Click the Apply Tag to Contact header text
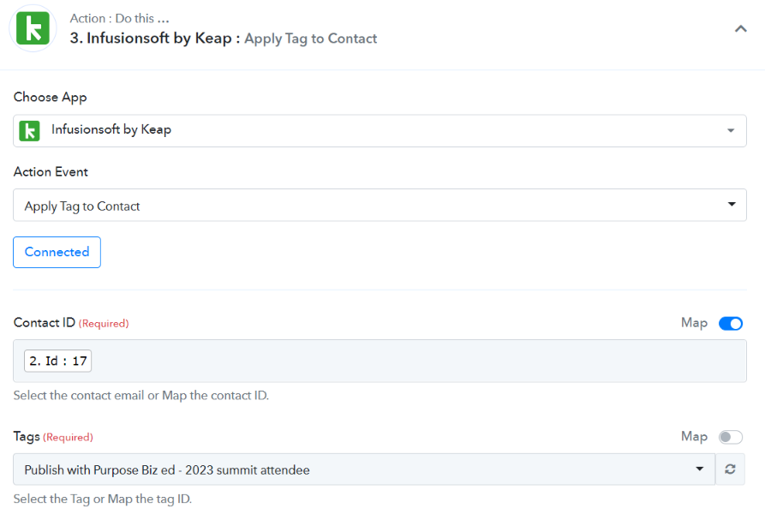 pos(311,39)
